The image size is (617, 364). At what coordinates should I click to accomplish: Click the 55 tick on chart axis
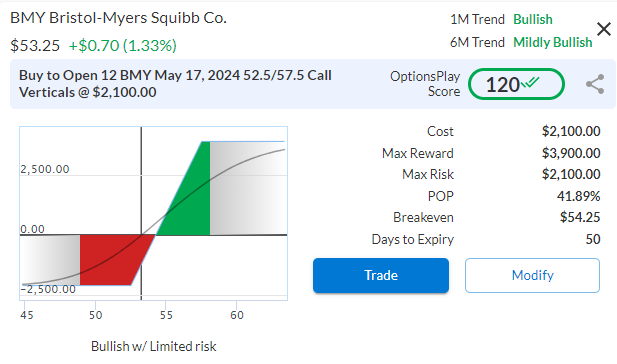[166, 315]
